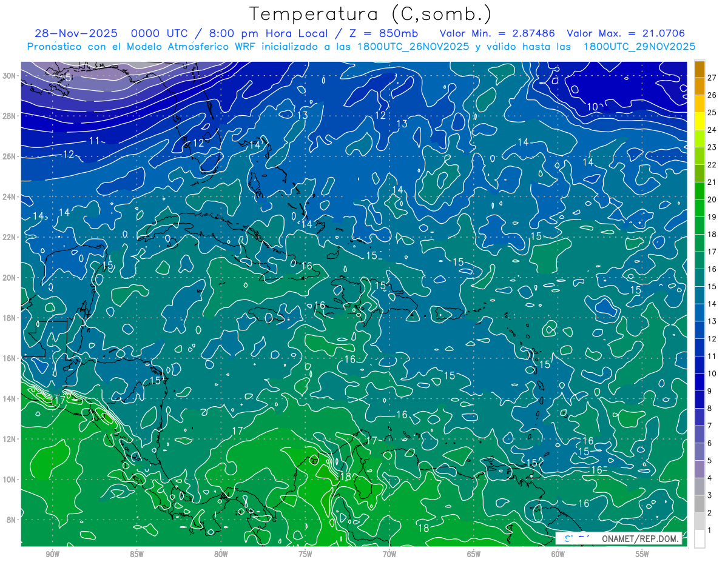Click legend label '6' on the color bar
This screenshot has width=728, height=562.
[710, 443]
